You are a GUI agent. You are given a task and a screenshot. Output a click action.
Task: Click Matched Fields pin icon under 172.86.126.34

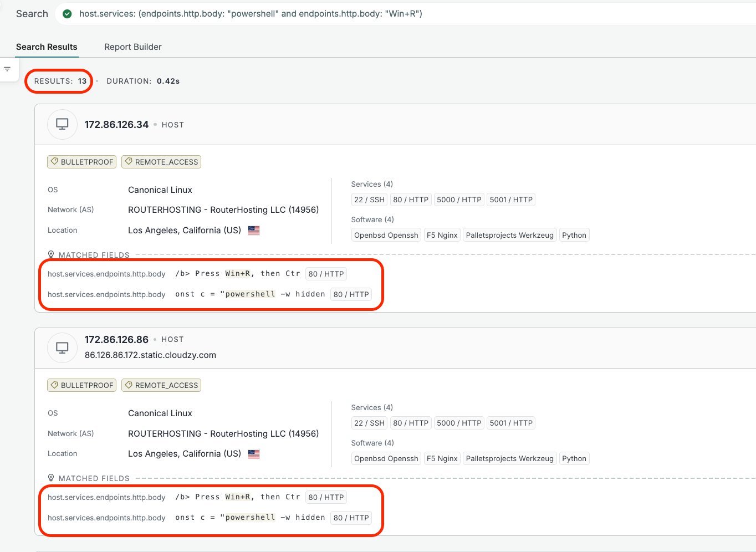point(51,254)
